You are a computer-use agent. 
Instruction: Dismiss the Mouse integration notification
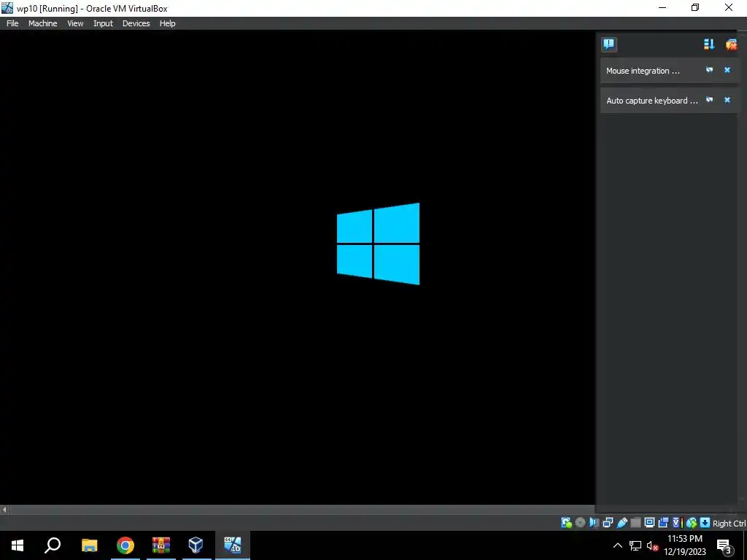(727, 70)
